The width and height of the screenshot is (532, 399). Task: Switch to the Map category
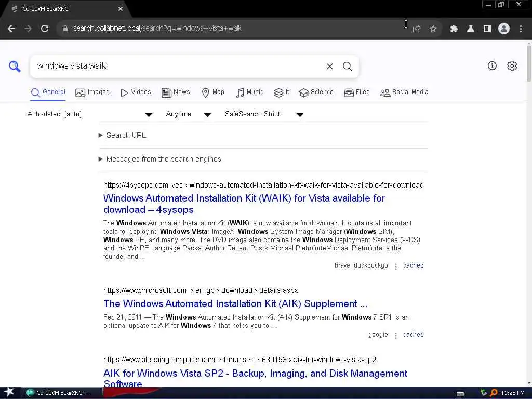tap(213, 92)
